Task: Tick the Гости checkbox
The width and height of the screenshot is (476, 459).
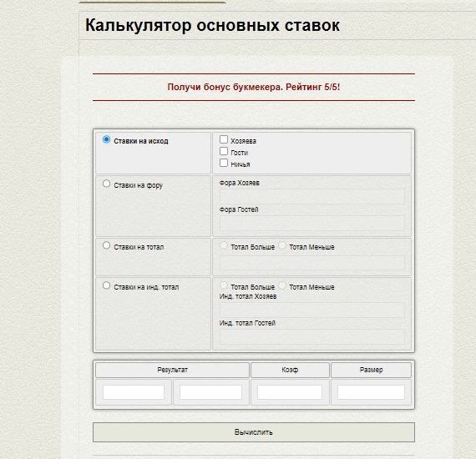Action: (224, 151)
